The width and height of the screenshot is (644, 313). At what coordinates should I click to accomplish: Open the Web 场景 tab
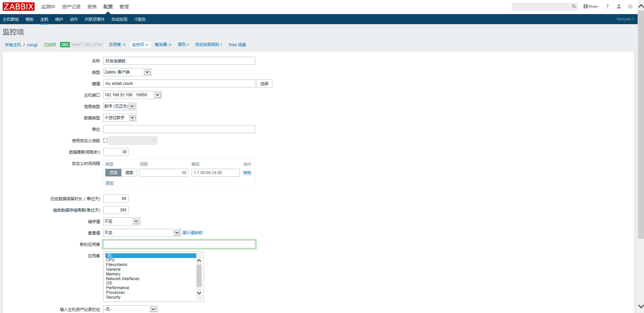pyautogui.click(x=237, y=45)
